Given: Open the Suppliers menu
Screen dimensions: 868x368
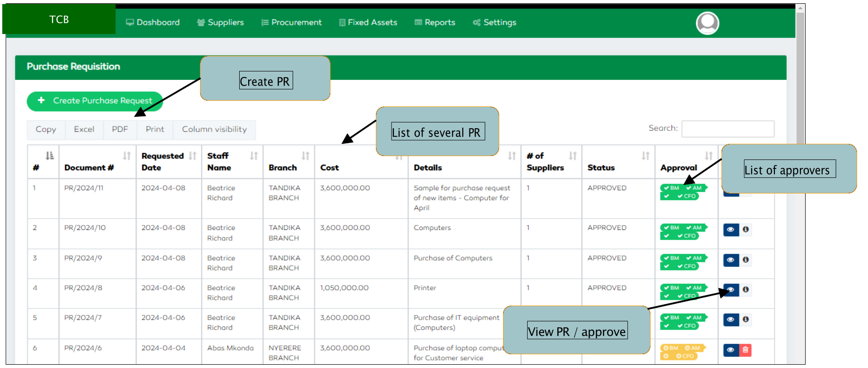Looking at the screenshot, I should coord(220,22).
